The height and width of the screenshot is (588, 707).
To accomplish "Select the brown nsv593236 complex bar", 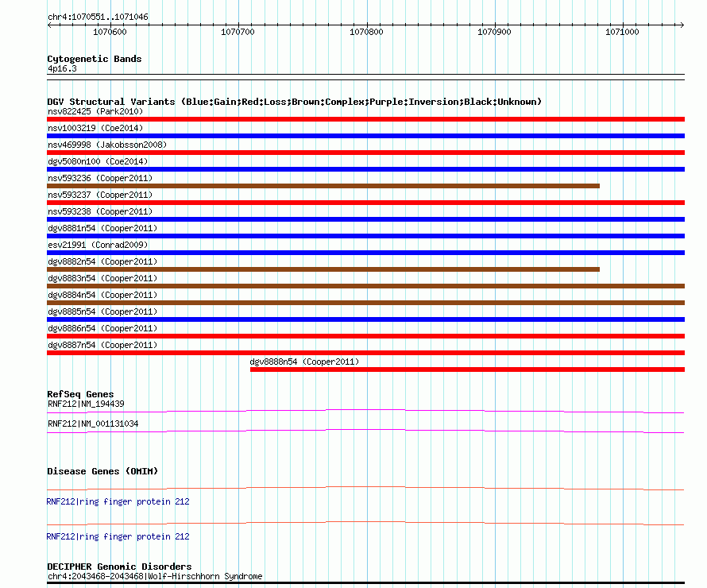I will tap(323, 186).
